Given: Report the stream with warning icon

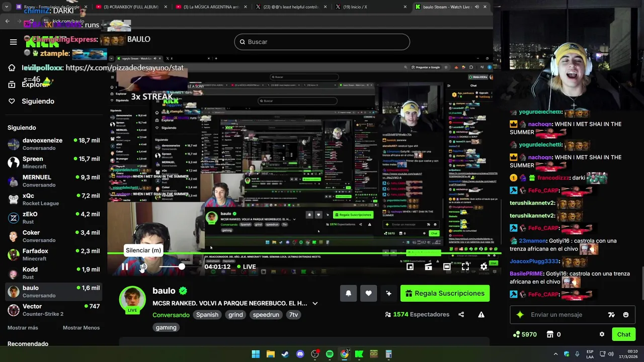Looking at the screenshot, I should click(481, 315).
